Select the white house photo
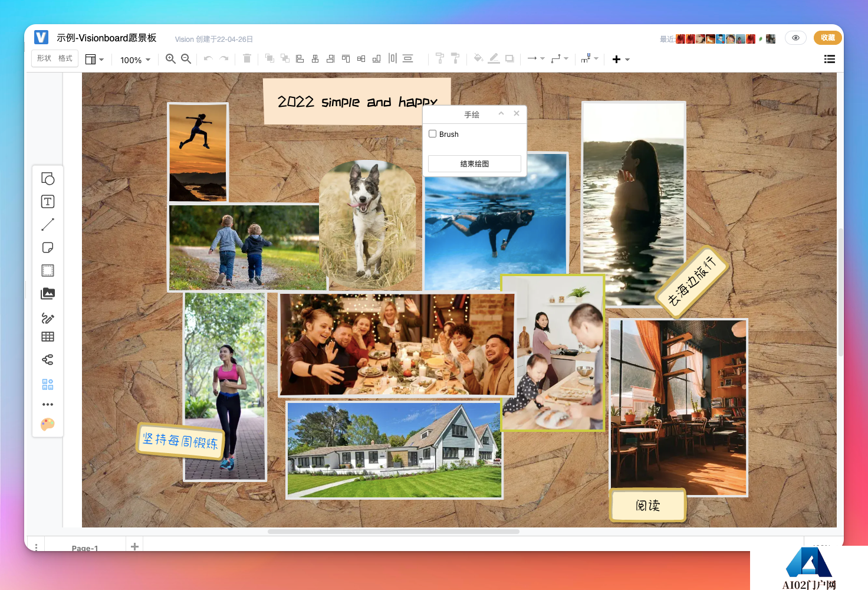868x590 pixels. tap(394, 450)
